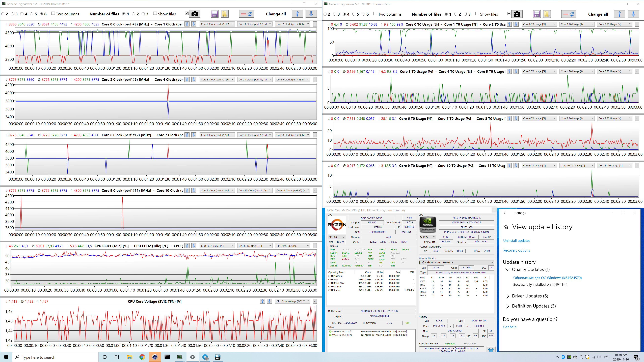The height and width of the screenshot is (362, 644).
Task: Open the memory module G.Skill F4-3000C14 dropdown
Action: click(x=456, y=262)
